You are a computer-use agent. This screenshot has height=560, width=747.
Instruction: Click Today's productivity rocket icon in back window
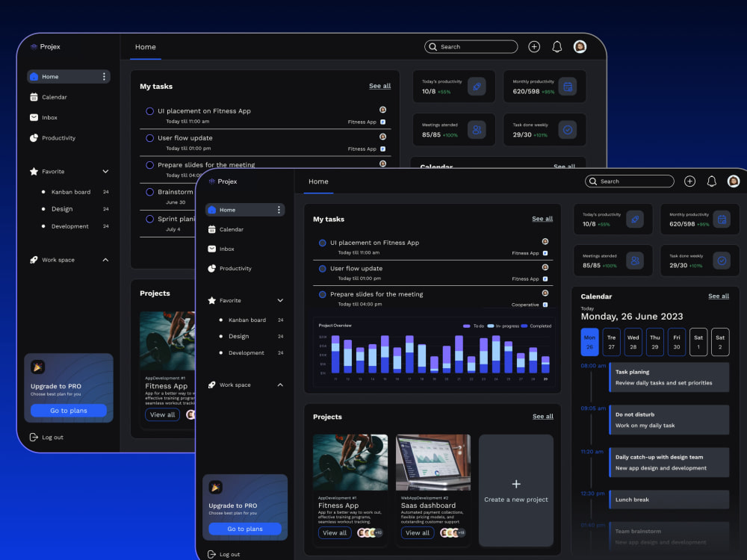tap(477, 87)
